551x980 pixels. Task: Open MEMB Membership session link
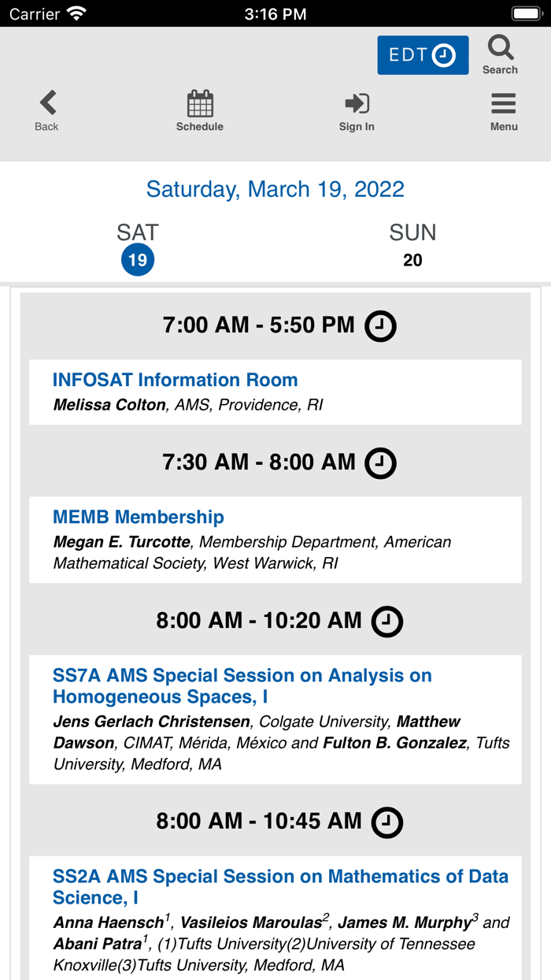click(139, 517)
